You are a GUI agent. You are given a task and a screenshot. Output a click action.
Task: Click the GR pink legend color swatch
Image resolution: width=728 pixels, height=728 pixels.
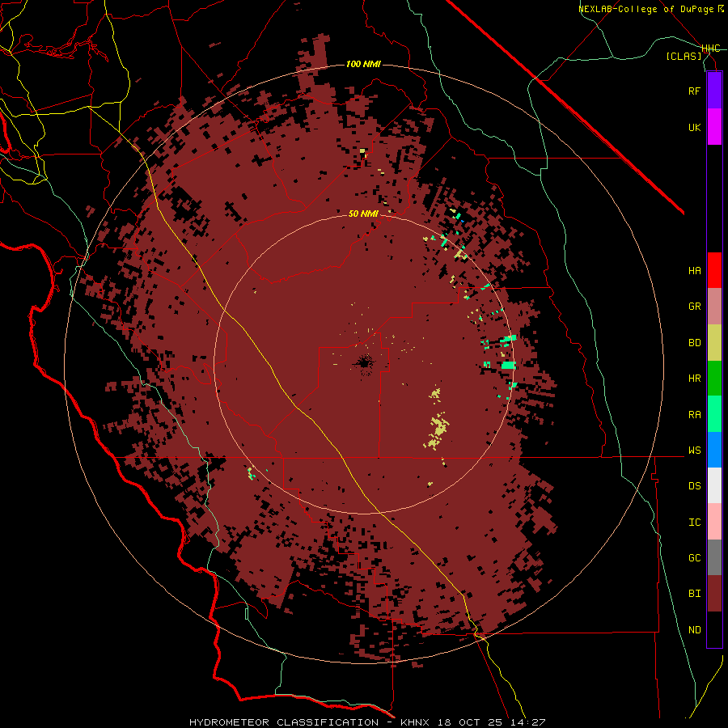click(714, 307)
